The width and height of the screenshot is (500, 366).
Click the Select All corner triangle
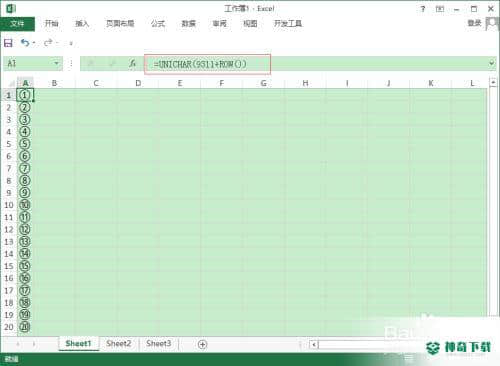(x=11, y=83)
